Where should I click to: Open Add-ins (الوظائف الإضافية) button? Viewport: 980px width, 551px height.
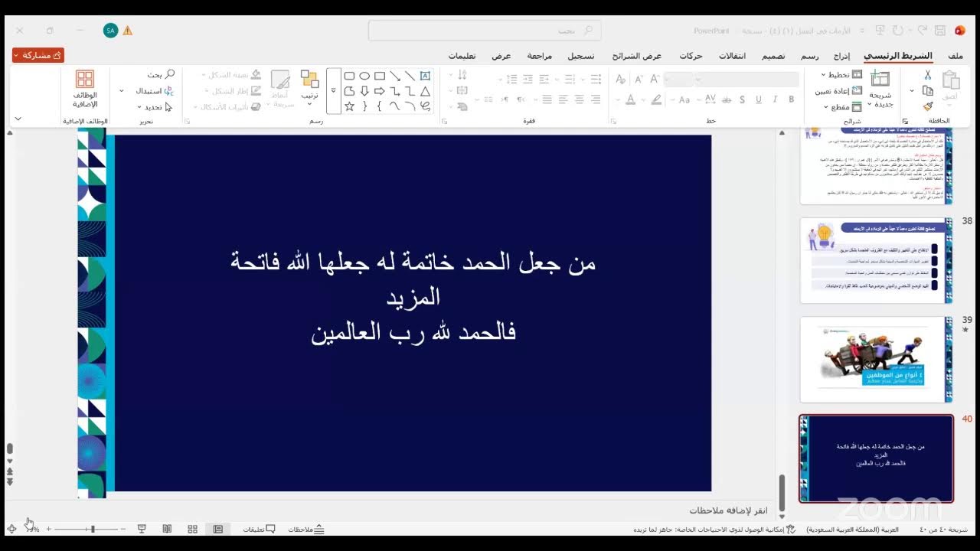[85, 88]
